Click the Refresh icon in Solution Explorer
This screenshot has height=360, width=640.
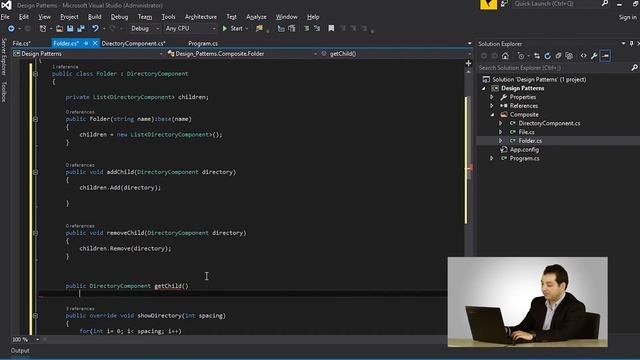pos(547,56)
